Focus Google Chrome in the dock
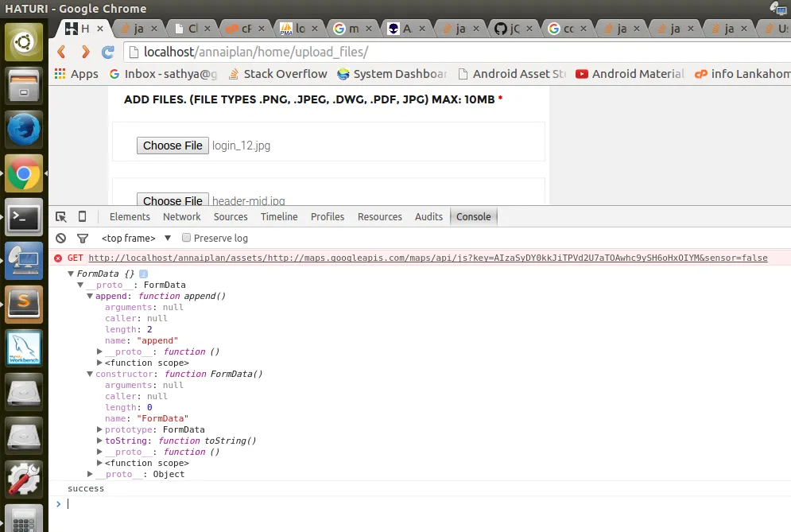 (24, 173)
